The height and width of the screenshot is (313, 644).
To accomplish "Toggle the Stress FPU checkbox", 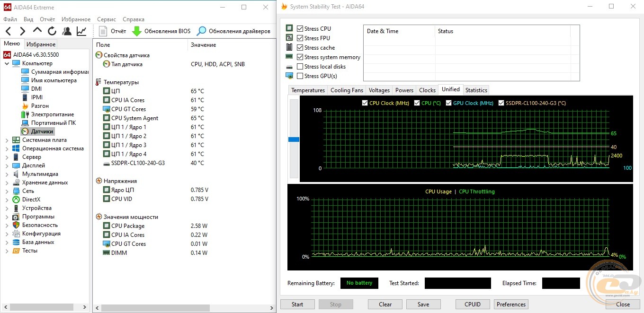I will point(300,38).
